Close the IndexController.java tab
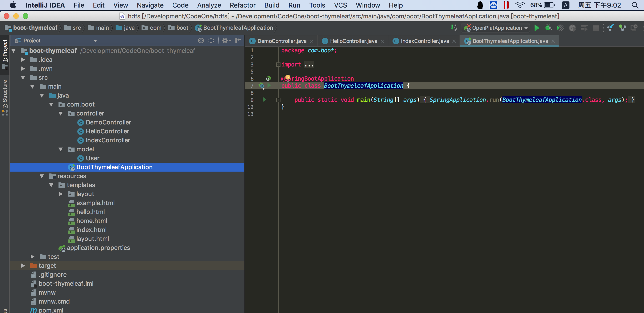644x313 pixels. (454, 41)
